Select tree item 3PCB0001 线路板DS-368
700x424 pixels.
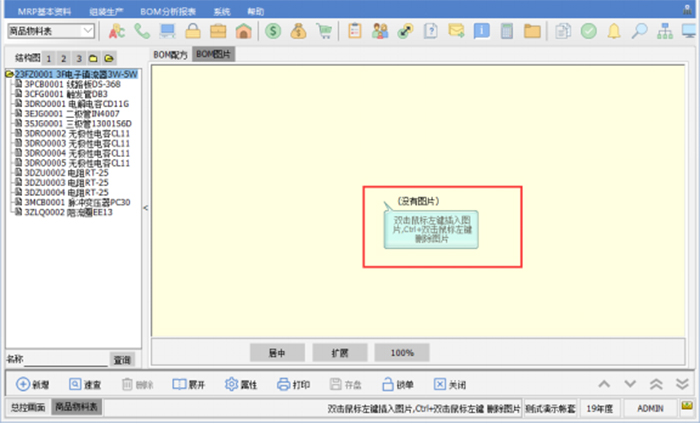pyautogui.click(x=66, y=84)
